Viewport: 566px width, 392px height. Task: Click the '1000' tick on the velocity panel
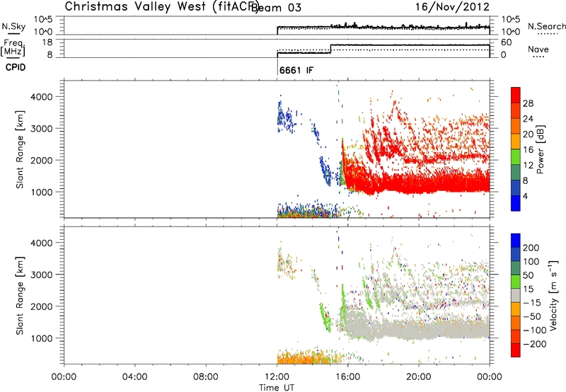point(41,338)
